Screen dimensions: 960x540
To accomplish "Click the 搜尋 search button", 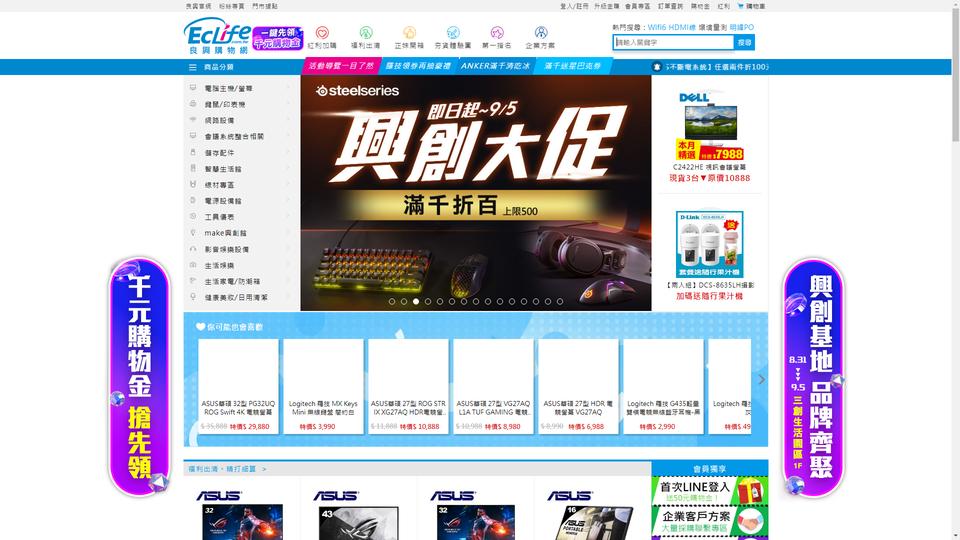I will 744,42.
